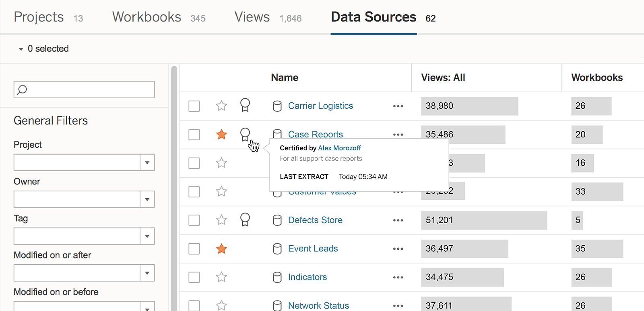This screenshot has height=311, width=644.
Task: Open the Alex Morozoff link in the tooltip
Action: click(x=339, y=148)
